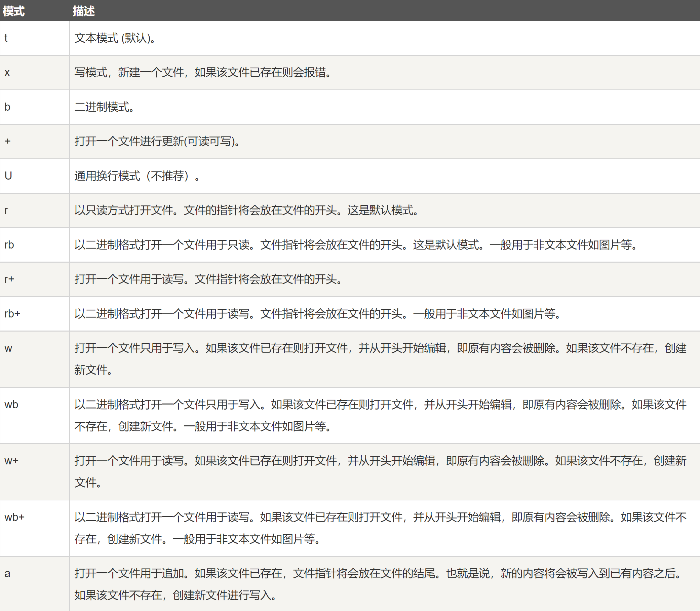
Task: Click the 'x' mode cell
Action: click(x=7, y=73)
